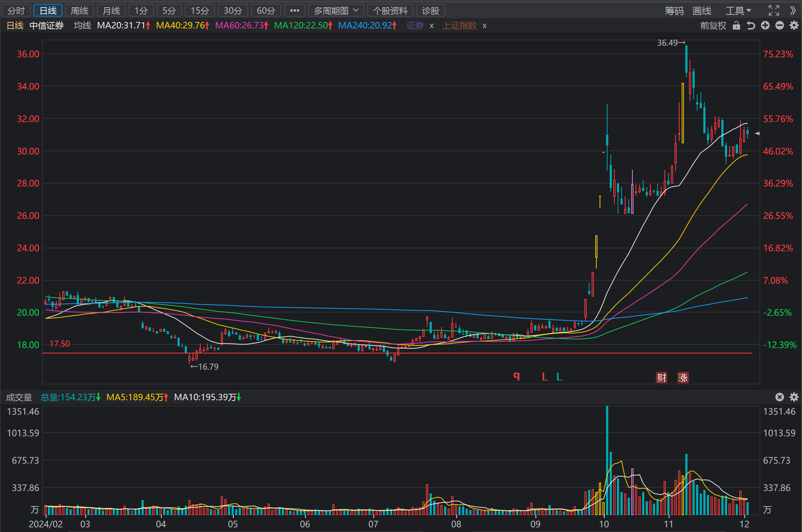The width and height of the screenshot is (802, 532).
Task: Click the teal L event marker
Action: point(559,377)
